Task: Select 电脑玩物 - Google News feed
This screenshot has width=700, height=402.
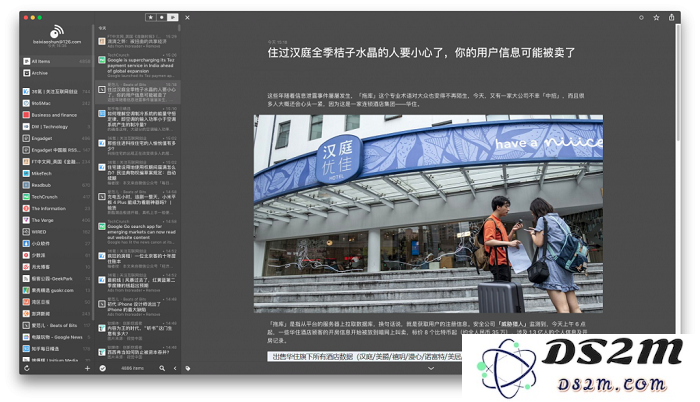Action: click(57, 337)
